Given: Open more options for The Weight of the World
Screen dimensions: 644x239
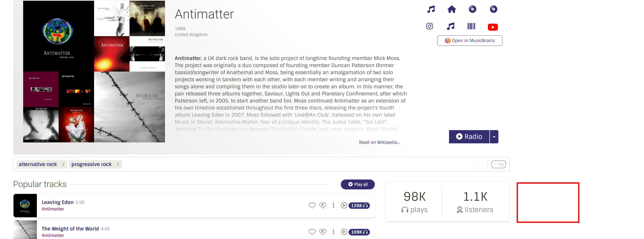Looking at the screenshot, I should coord(333,232).
